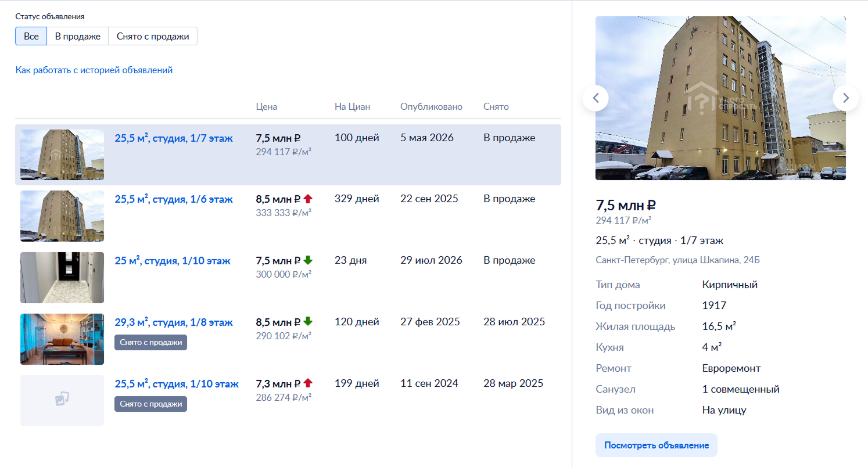
Task: Open the 29,3 м², студия, 1/8 этаж listing
Action: pyautogui.click(x=174, y=322)
